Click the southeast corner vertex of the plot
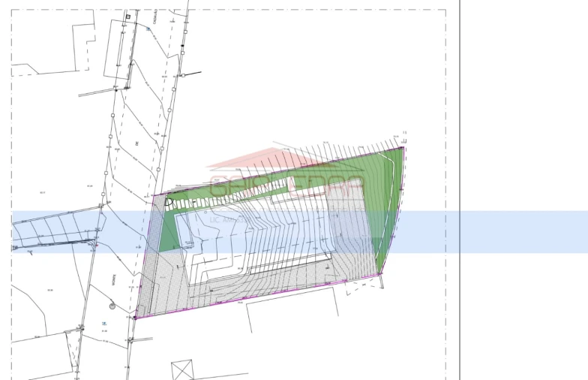The width and height of the screenshot is (588, 380). [380, 274]
